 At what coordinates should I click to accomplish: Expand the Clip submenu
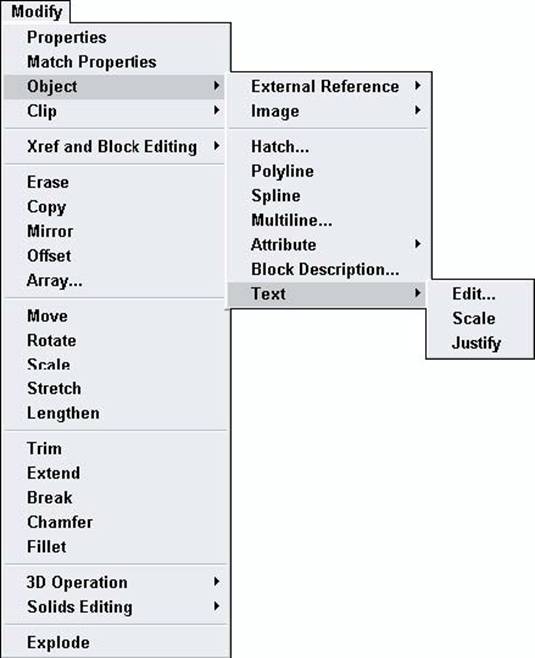pyautogui.click(x=114, y=111)
